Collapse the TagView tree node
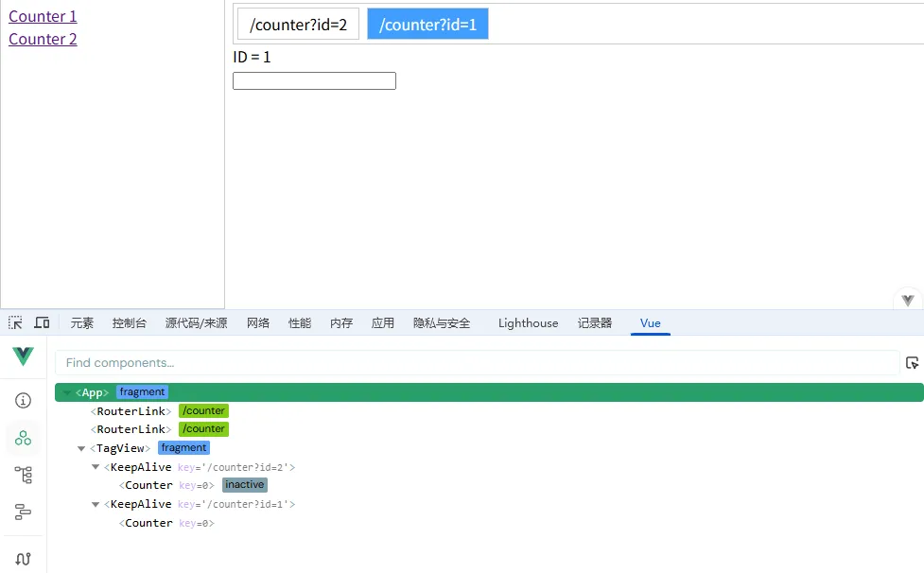 (x=81, y=449)
